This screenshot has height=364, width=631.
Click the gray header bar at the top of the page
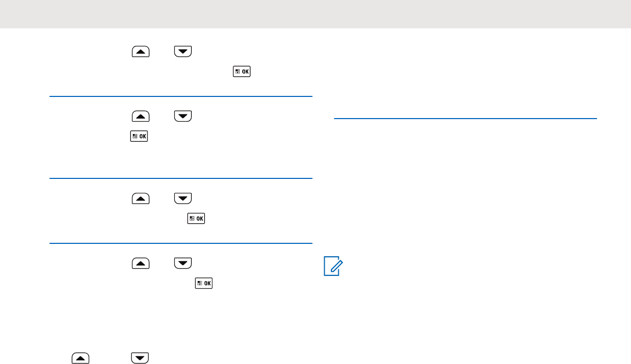click(315, 14)
